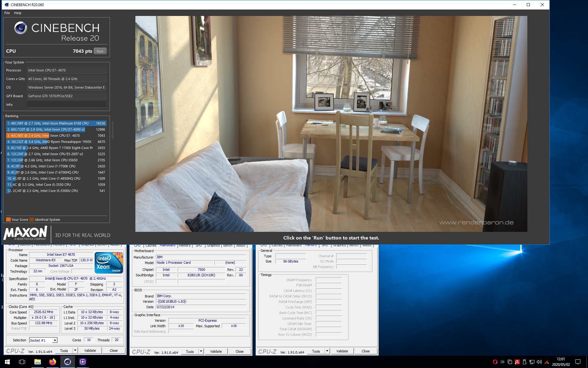Expand Tools dropdown arrow in processor CPU-Z window

coord(75,351)
